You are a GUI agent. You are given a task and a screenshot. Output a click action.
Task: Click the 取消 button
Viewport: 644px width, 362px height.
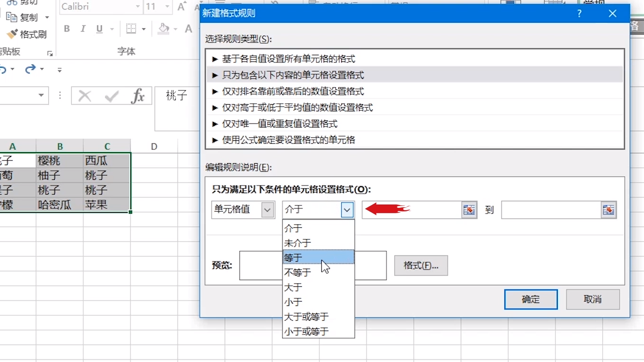pos(593,299)
